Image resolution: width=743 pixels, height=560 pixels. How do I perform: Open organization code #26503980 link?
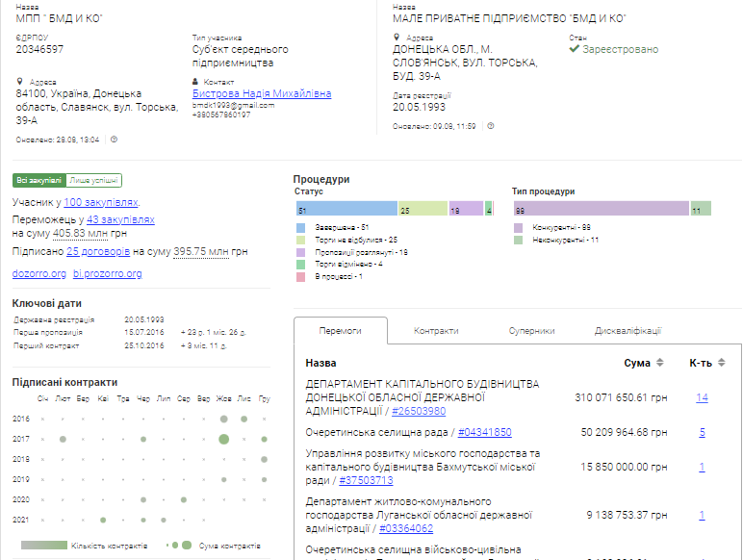(419, 411)
